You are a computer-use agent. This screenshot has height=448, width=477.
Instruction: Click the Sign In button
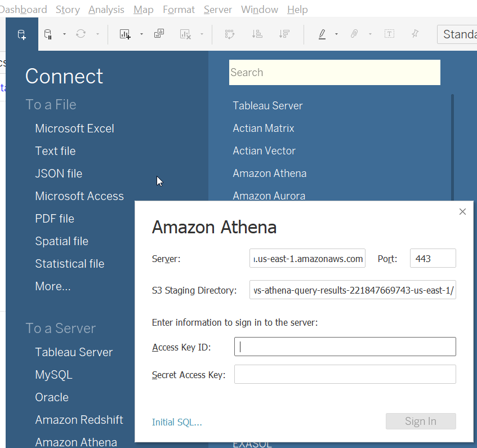[x=421, y=421]
